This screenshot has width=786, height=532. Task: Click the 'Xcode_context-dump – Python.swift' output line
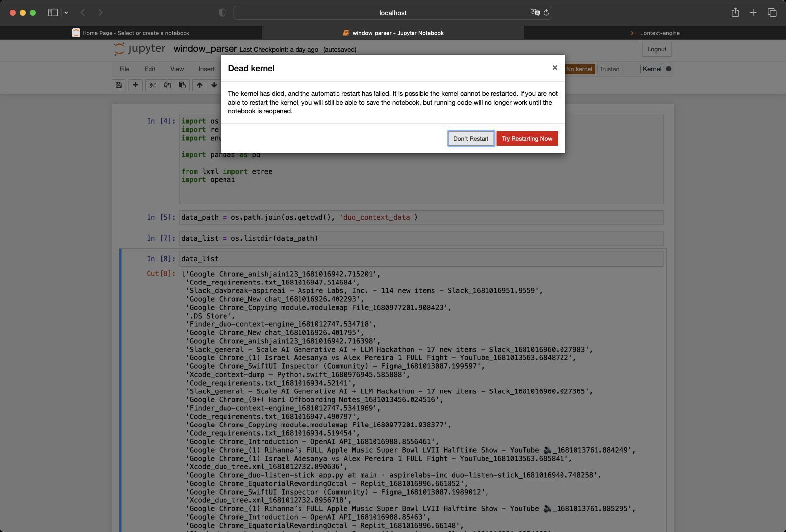click(x=298, y=375)
